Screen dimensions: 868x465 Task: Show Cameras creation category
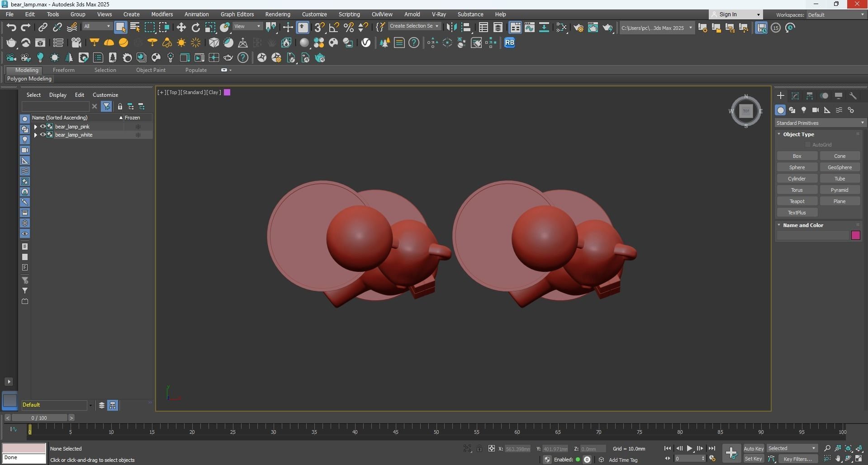(816, 110)
